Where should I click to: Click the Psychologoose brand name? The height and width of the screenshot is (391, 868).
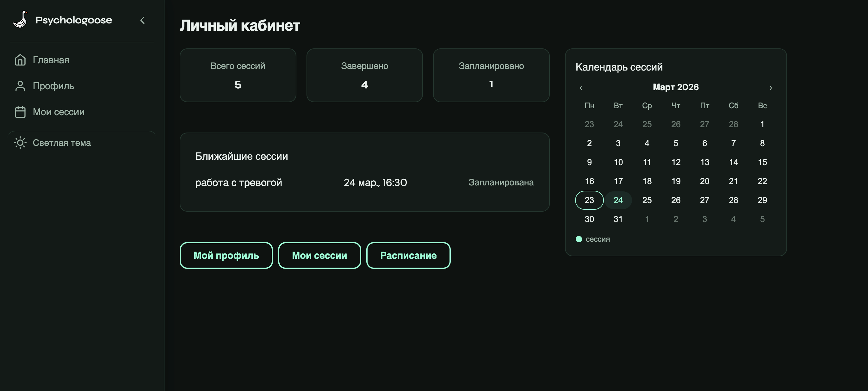pyautogui.click(x=74, y=20)
